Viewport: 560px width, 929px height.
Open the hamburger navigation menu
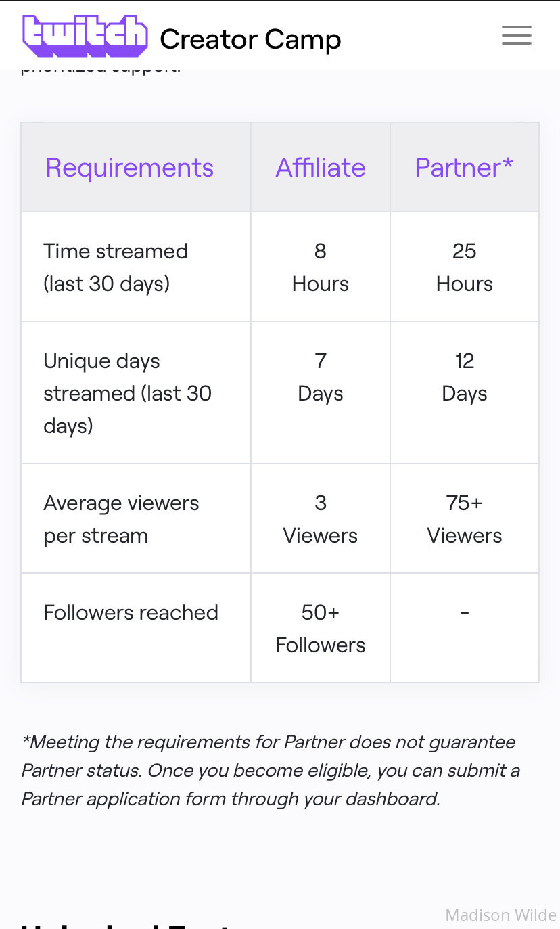[517, 35]
